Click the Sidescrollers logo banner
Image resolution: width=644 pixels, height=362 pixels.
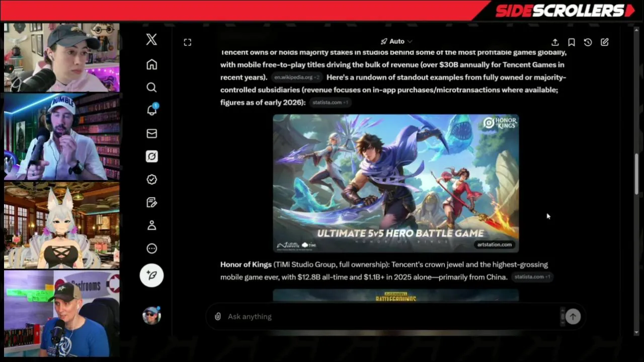tap(565, 11)
